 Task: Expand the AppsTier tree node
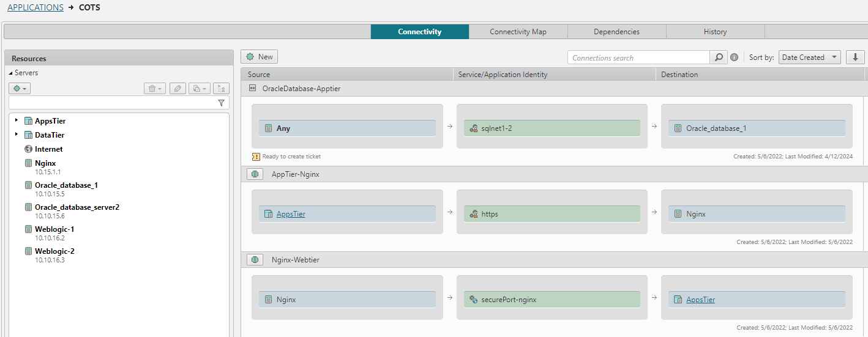(x=17, y=120)
